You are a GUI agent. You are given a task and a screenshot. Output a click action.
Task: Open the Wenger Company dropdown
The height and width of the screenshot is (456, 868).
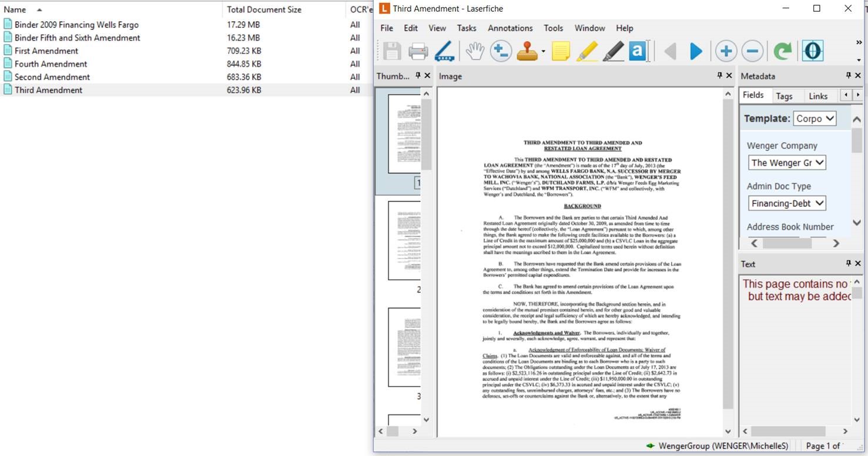point(787,163)
